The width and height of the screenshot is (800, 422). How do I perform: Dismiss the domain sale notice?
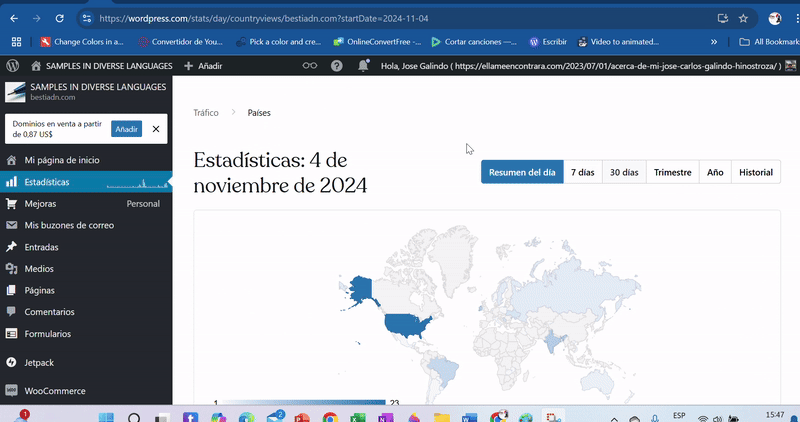click(156, 129)
